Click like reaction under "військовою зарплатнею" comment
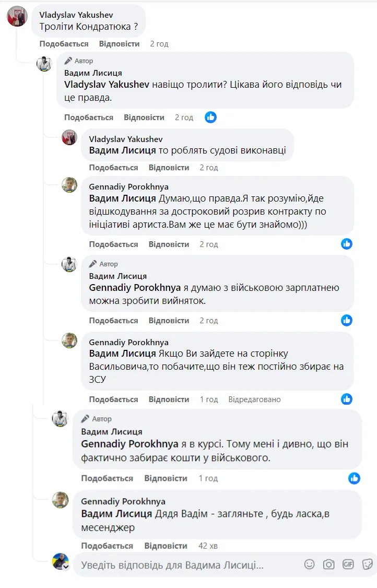 pos(347,321)
